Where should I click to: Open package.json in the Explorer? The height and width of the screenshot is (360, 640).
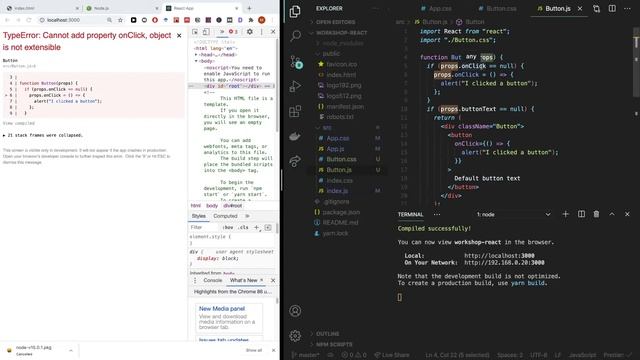[x=341, y=212]
